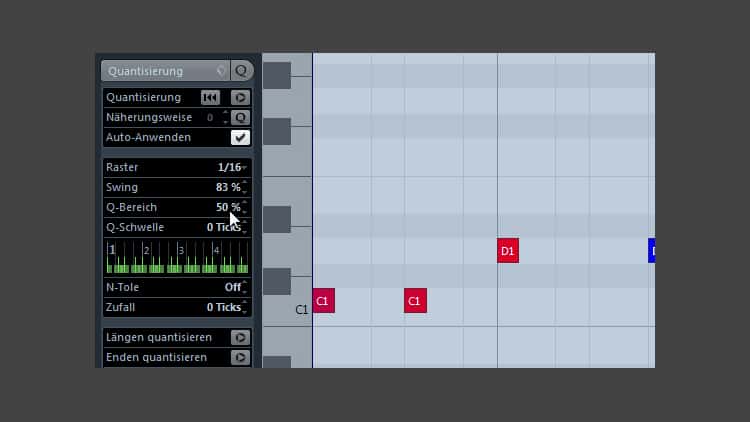Click the Näherungsweise value 0
Screen dimensions: 750x422
[x=210, y=118]
